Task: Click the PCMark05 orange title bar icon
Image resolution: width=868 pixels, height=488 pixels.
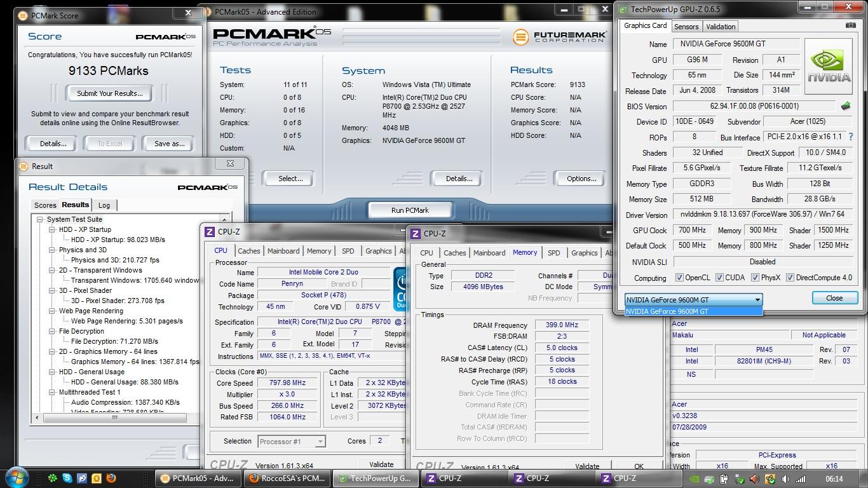Action: pos(207,11)
